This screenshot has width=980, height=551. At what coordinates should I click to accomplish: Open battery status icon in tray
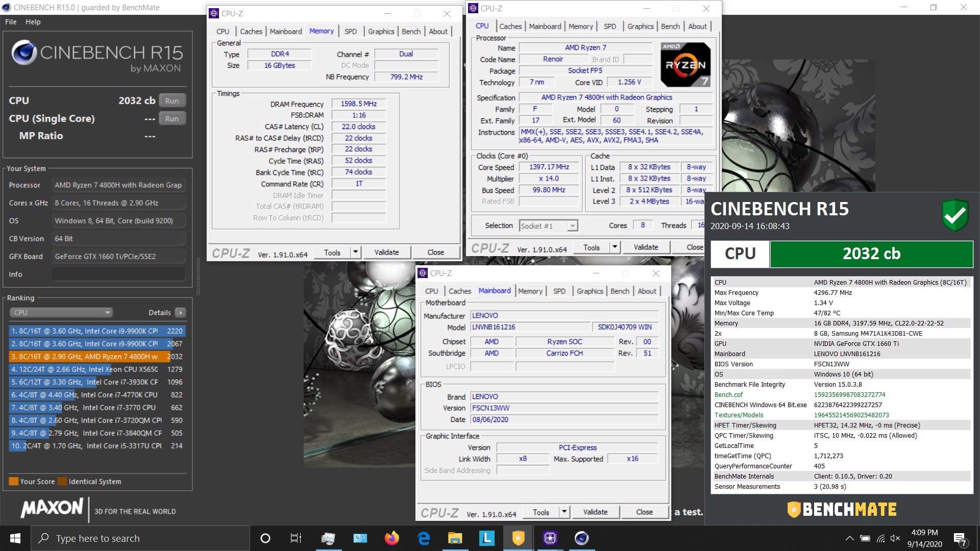[865, 538]
